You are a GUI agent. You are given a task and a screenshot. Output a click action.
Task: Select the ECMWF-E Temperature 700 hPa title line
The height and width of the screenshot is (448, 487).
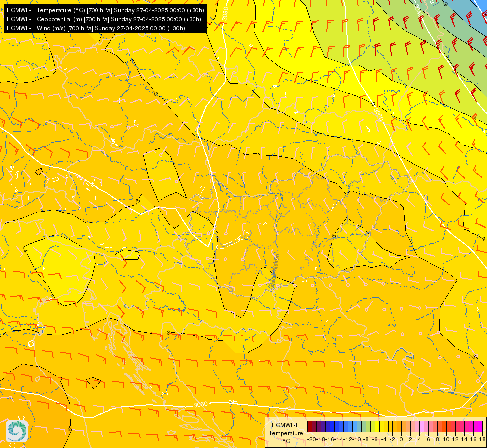[x=105, y=10]
